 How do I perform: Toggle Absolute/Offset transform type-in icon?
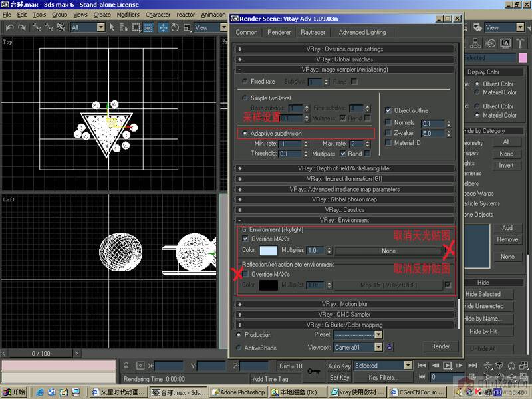140,366
